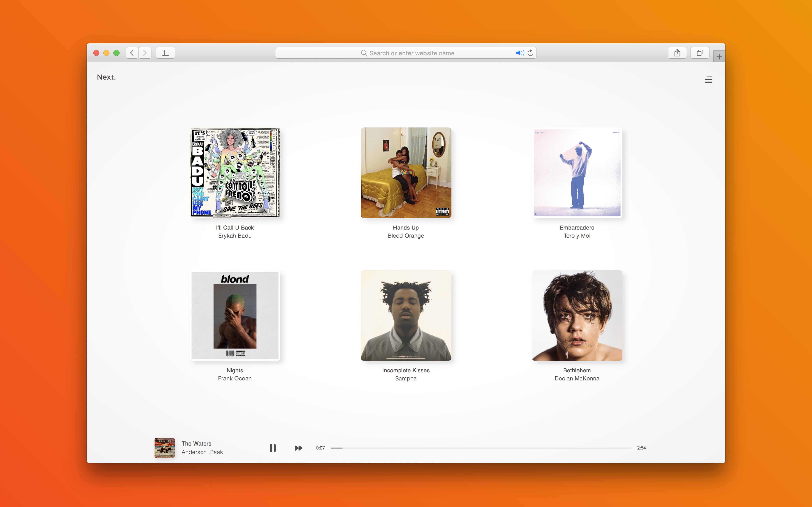This screenshot has height=507, width=812.
Task: Select the song title Incomplete Kisses
Action: pyautogui.click(x=406, y=371)
